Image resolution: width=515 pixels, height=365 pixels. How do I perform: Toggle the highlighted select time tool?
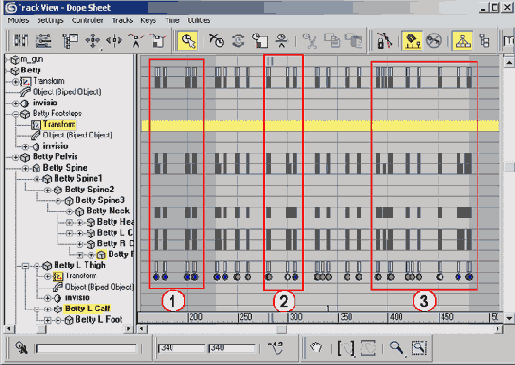coord(188,41)
